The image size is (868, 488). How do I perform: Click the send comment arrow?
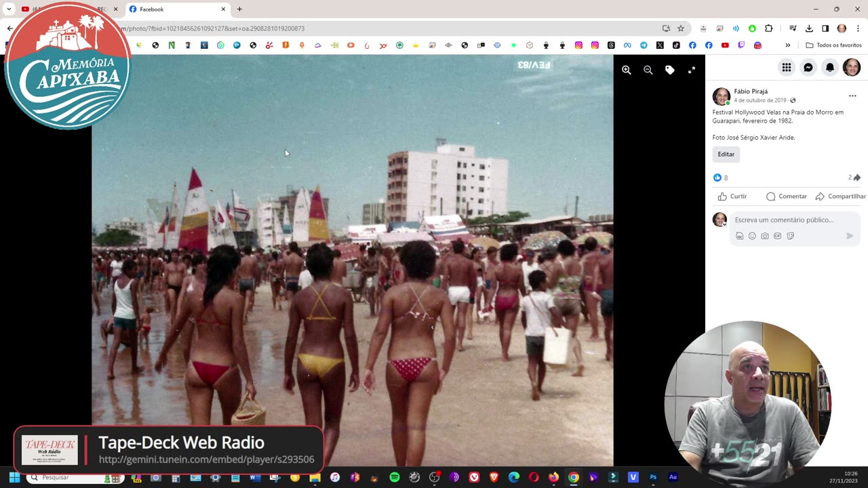[x=850, y=236]
